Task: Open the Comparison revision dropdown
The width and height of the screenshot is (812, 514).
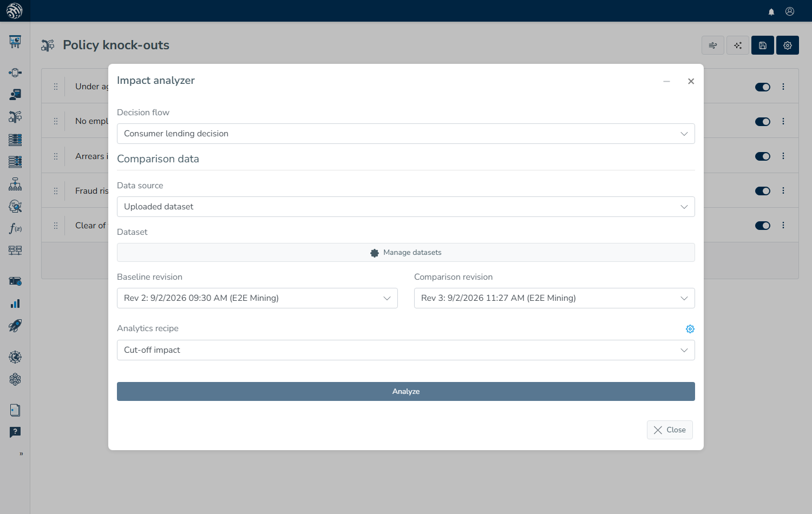Action: point(554,298)
